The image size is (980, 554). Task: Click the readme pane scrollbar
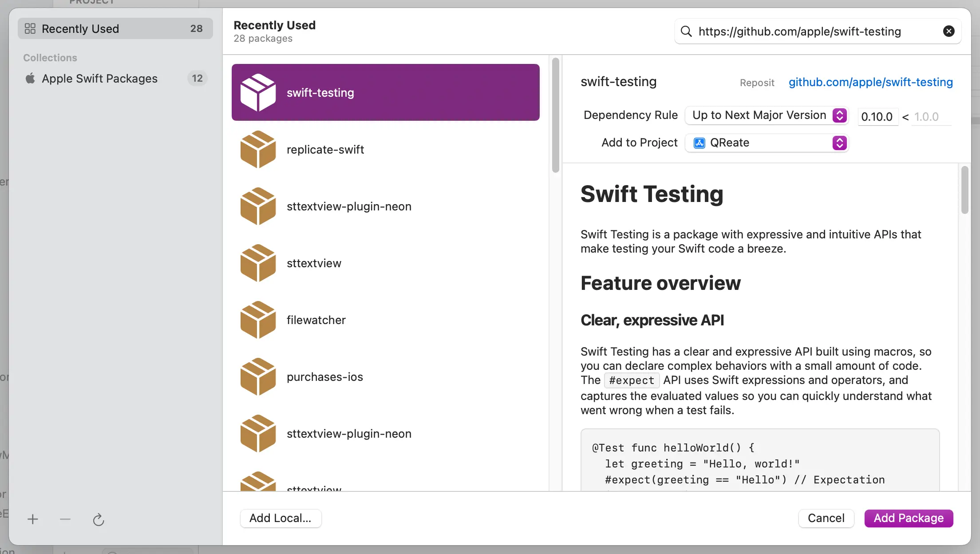coord(964,190)
